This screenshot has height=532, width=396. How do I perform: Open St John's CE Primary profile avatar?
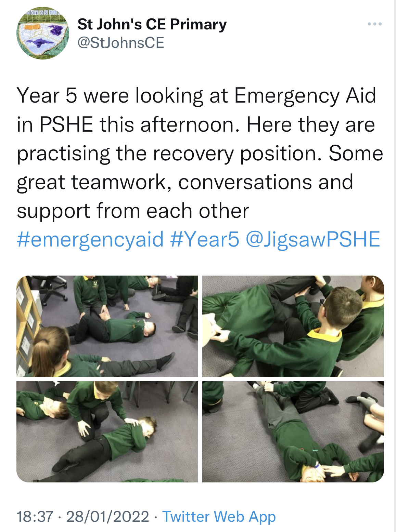point(43,33)
